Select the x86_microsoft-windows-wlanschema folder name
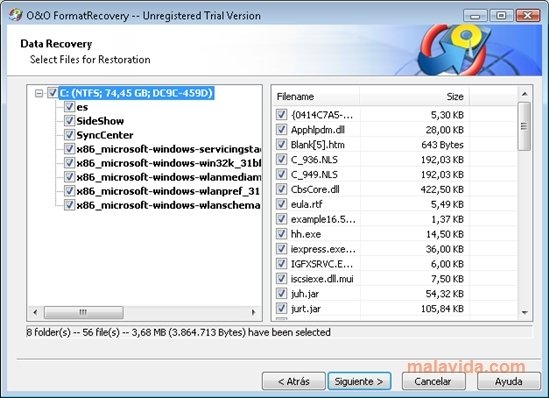 (x=169, y=205)
